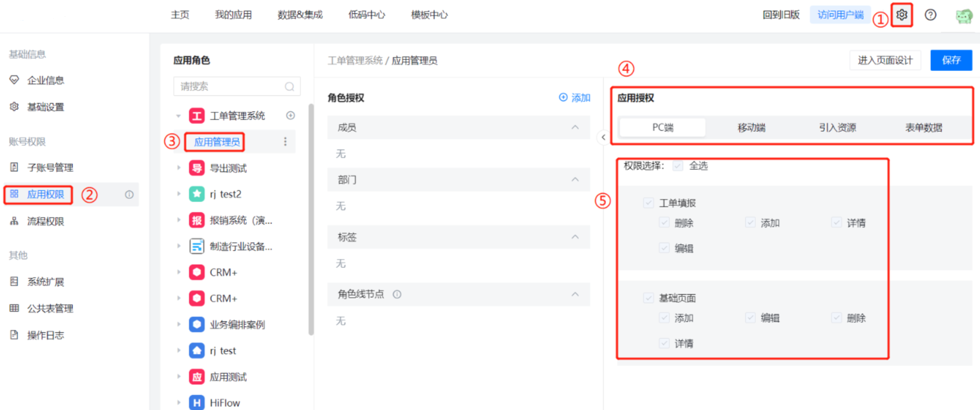Open the 低码中心 menu
Viewport: 980px width, 410px height.
[366, 15]
